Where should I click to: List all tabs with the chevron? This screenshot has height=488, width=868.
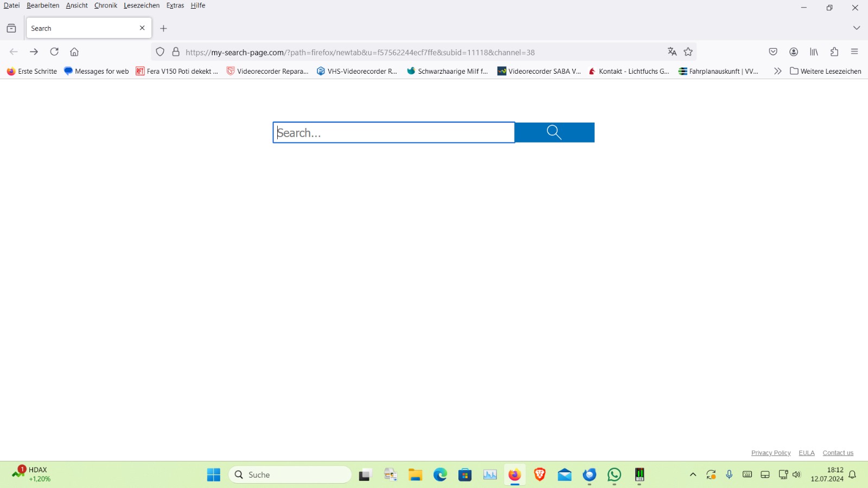pos(857,28)
